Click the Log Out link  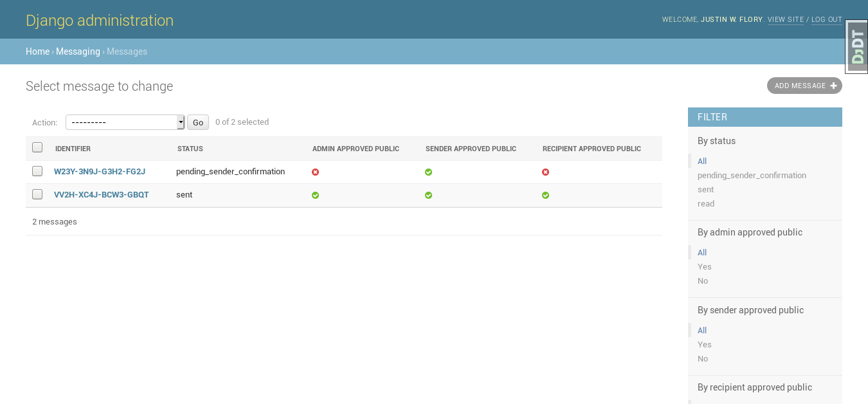pyautogui.click(x=827, y=20)
